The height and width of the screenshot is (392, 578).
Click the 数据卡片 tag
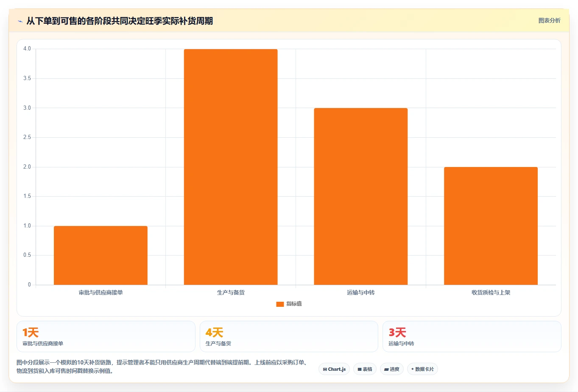coord(422,369)
